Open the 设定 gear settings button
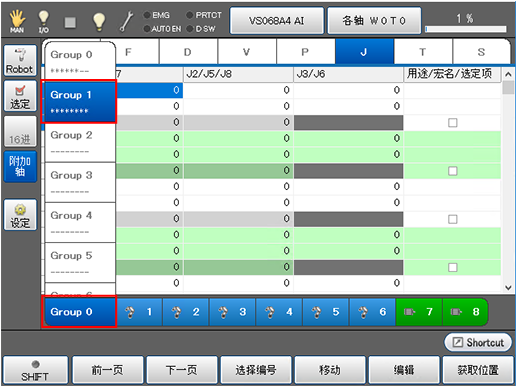Image resolution: width=516 pixels, height=386 pixels. point(20,215)
